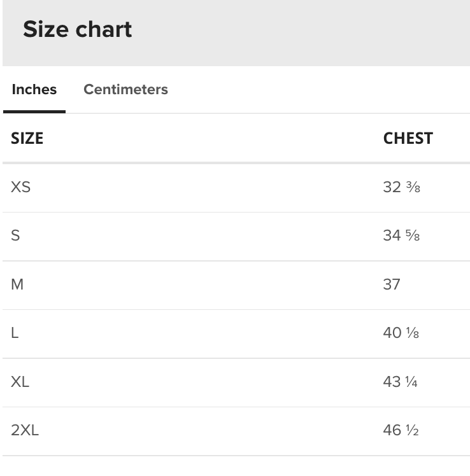Click the 46 ½ chest measurement

[401, 430]
